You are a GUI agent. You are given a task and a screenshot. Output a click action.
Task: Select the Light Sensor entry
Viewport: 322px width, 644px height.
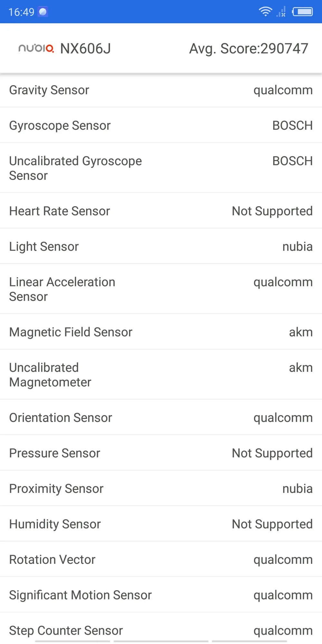pyautogui.click(x=161, y=246)
